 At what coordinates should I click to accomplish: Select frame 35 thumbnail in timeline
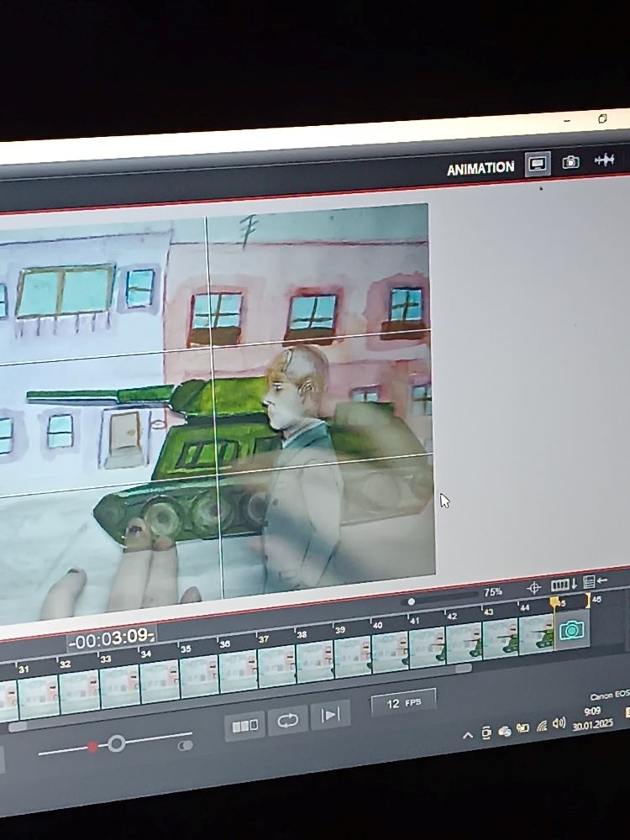pos(199,676)
